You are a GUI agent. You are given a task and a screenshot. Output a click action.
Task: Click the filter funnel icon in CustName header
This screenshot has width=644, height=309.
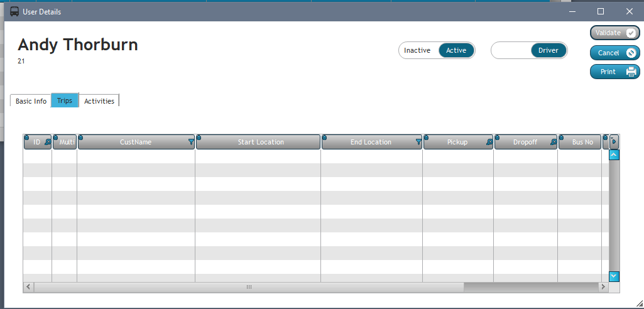point(191,143)
